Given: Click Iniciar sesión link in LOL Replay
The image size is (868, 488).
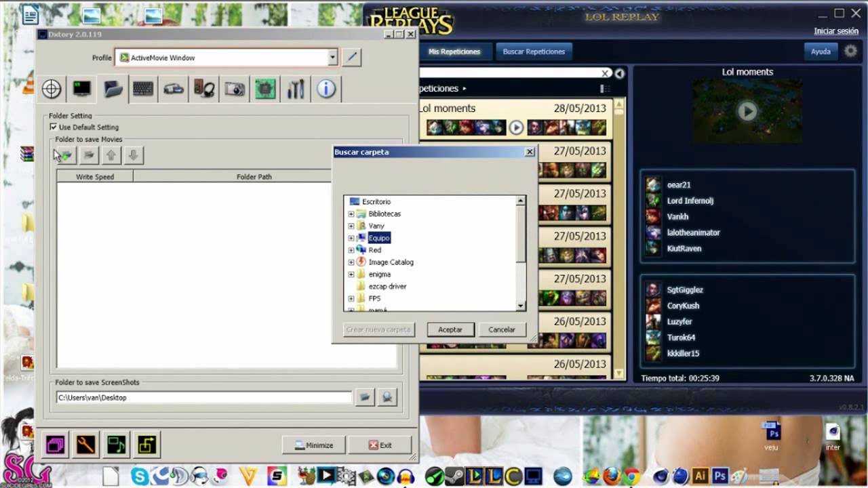Looking at the screenshot, I should click(x=836, y=31).
